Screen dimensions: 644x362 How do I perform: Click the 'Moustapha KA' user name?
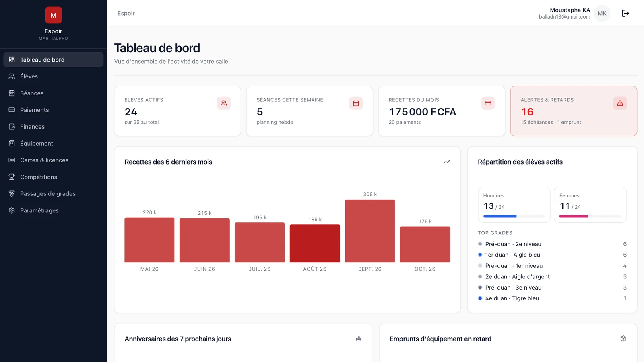point(570,10)
